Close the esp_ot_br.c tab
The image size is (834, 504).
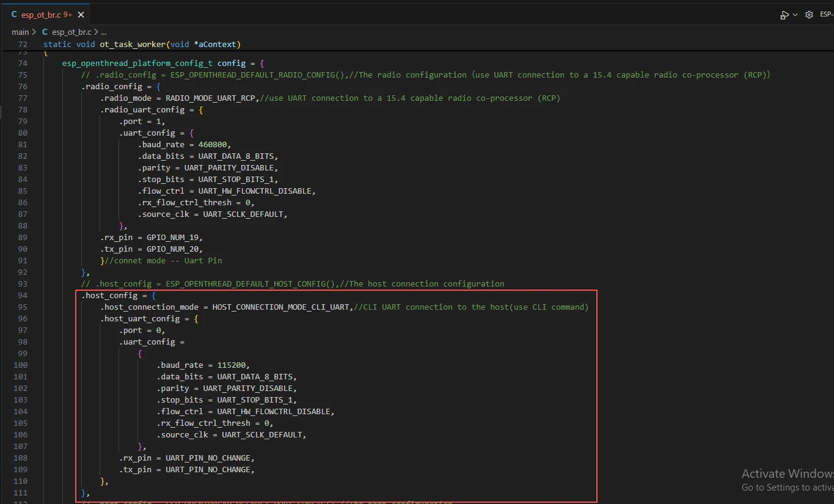(x=81, y=15)
